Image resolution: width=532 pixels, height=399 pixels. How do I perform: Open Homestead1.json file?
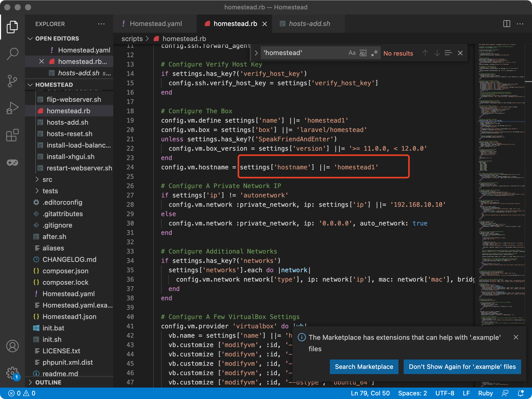click(x=69, y=317)
